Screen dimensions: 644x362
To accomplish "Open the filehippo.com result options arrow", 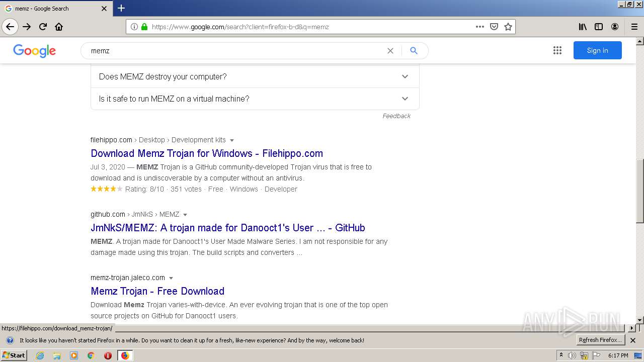I will (231, 140).
